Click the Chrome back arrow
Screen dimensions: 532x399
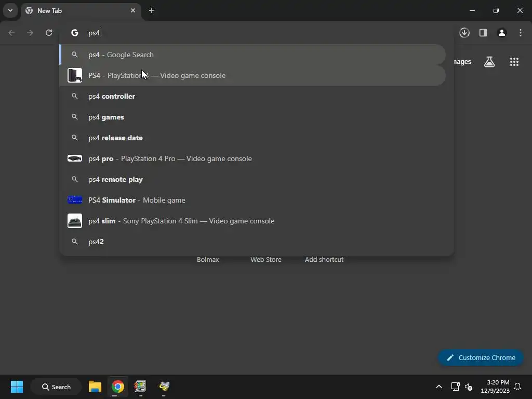click(11, 33)
